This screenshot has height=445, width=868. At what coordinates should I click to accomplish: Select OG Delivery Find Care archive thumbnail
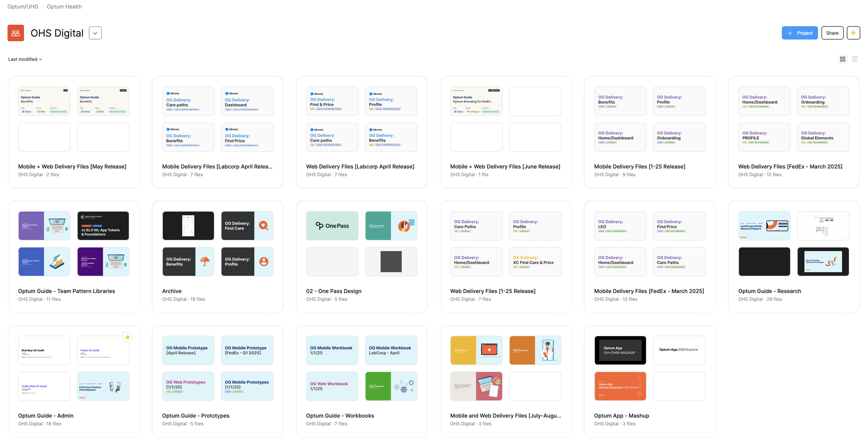pyautogui.click(x=247, y=226)
